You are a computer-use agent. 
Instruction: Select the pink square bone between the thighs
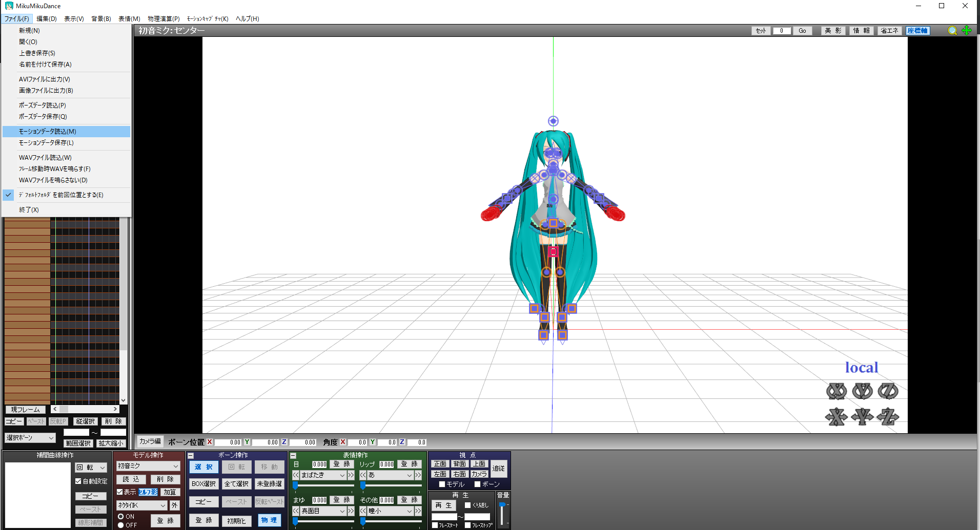pyautogui.click(x=553, y=251)
